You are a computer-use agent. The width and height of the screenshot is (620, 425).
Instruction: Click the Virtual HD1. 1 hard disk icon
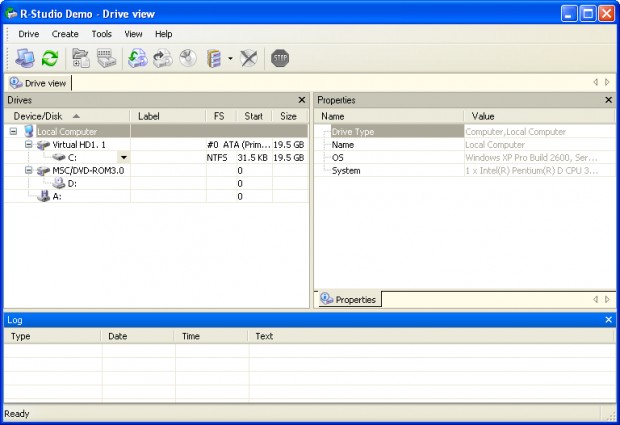click(x=43, y=145)
